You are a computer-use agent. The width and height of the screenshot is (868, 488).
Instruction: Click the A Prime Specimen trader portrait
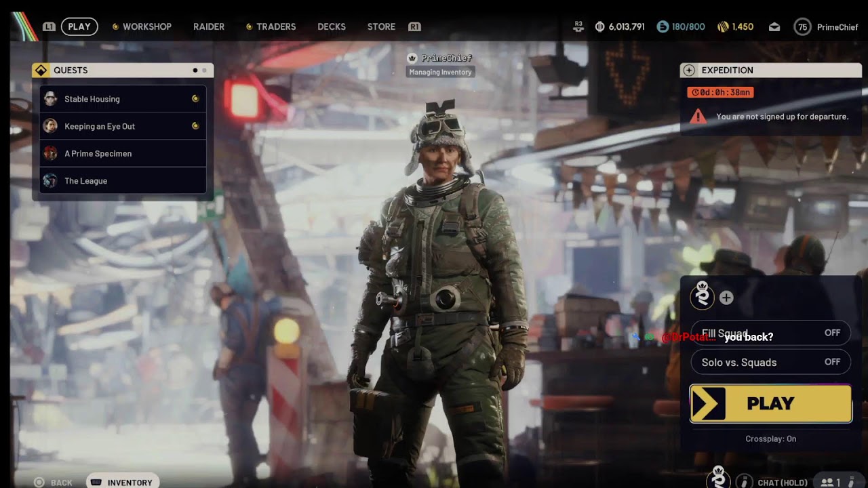click(x=50, y=154)
